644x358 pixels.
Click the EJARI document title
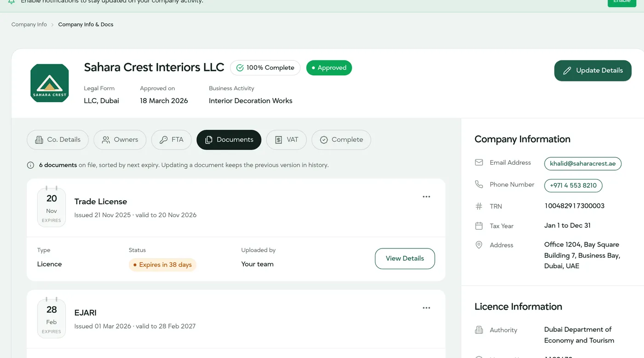(x=86, y=313)
